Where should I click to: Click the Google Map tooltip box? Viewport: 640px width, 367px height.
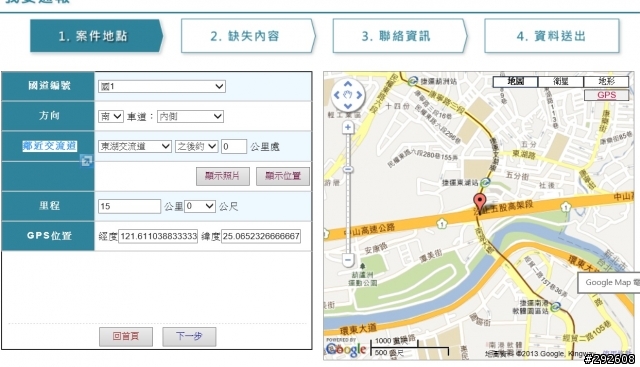click(609, 282)
